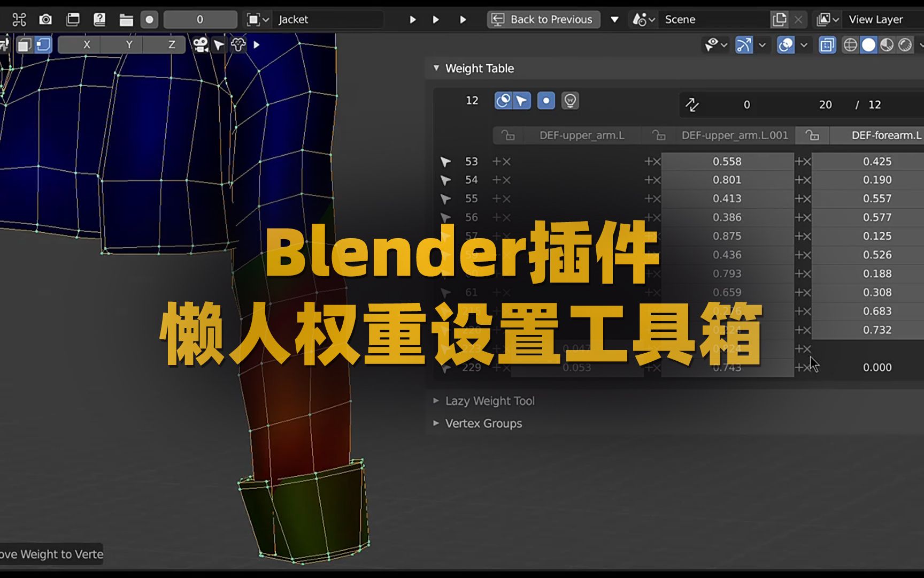
Task: Open the gizmo options dropdown arrow
Action: click(x=762, y=45)
